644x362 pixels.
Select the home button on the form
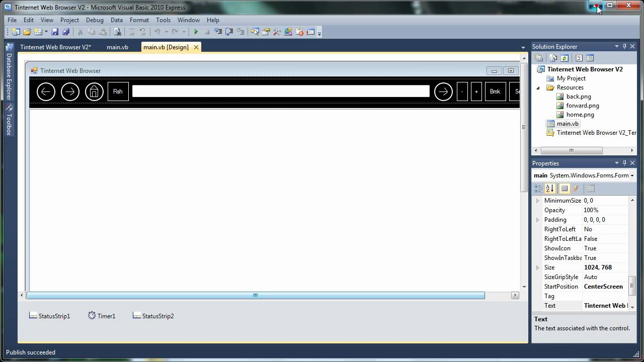click(94, 92)
